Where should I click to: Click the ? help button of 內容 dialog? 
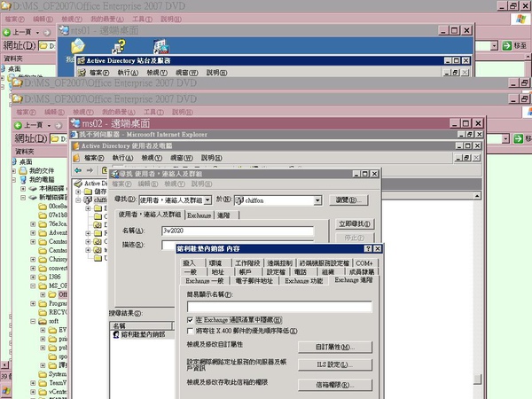click(x=368, y=248)
